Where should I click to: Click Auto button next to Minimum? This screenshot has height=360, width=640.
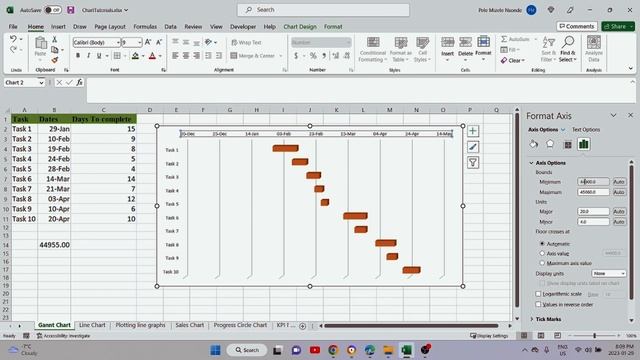619,182
